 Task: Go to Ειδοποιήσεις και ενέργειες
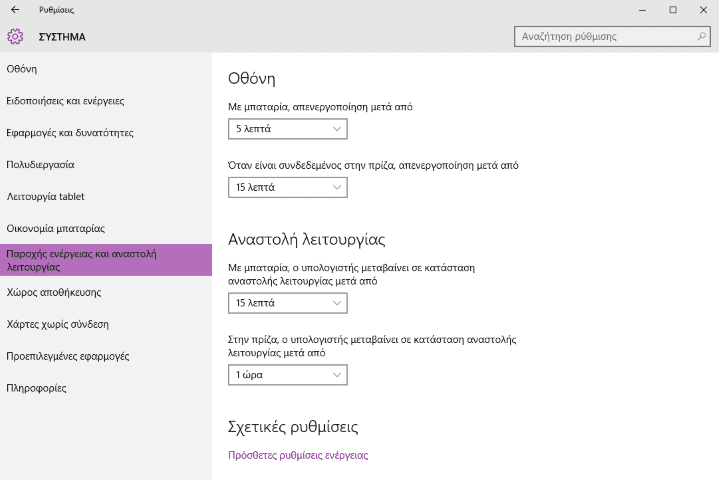65,101
